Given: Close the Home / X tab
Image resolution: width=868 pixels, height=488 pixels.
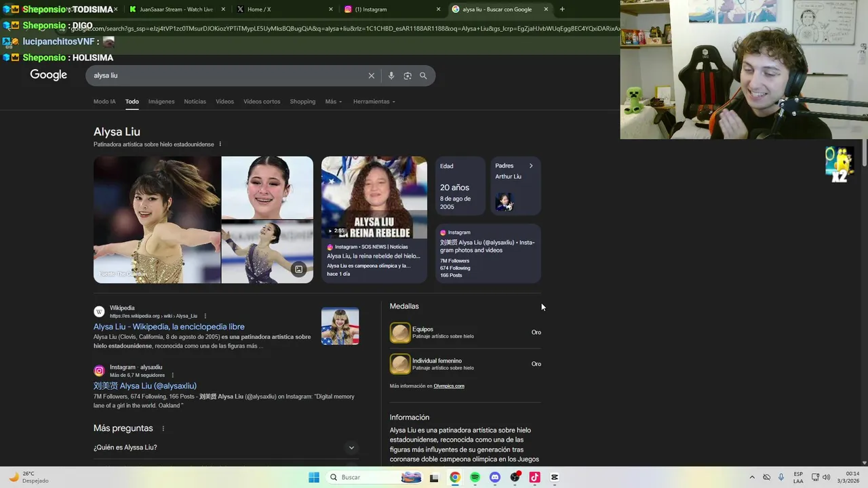Looking at the screenshot, I should point(331,9).
